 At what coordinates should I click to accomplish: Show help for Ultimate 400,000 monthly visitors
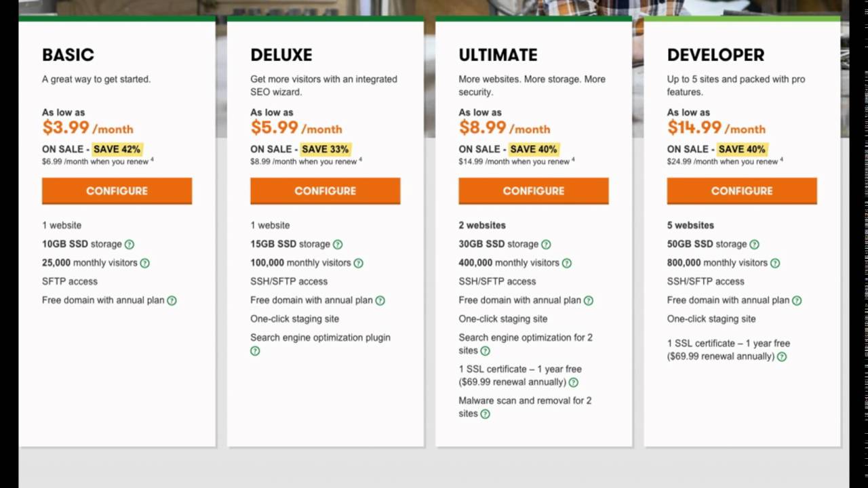pos(566,263)
